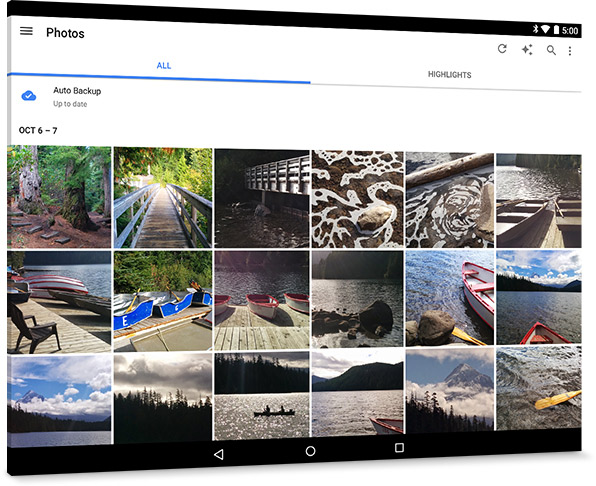The height and width of the screenshot is (486, 596).
Task: Switch to the HIGHLIGHTS tab
Action: 450,74
